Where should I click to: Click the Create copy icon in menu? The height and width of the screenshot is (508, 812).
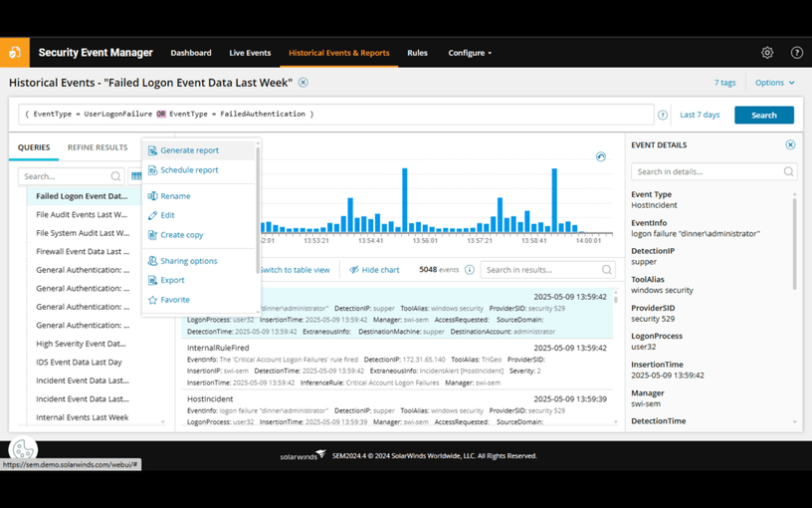[x=152, y=235]
